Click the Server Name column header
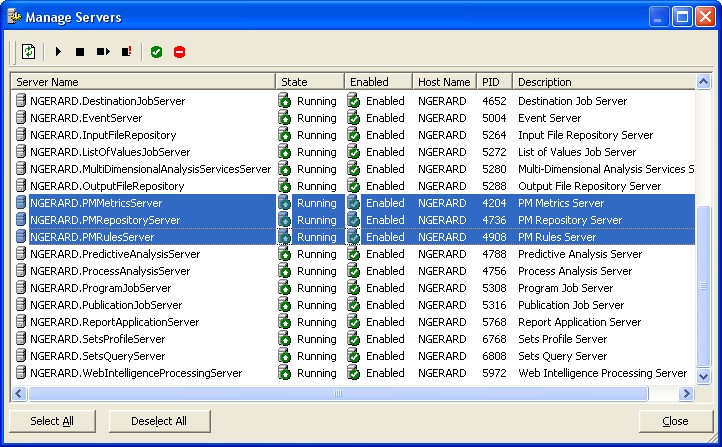This screenshot has width=722, height=447. [x=143, y=82]
